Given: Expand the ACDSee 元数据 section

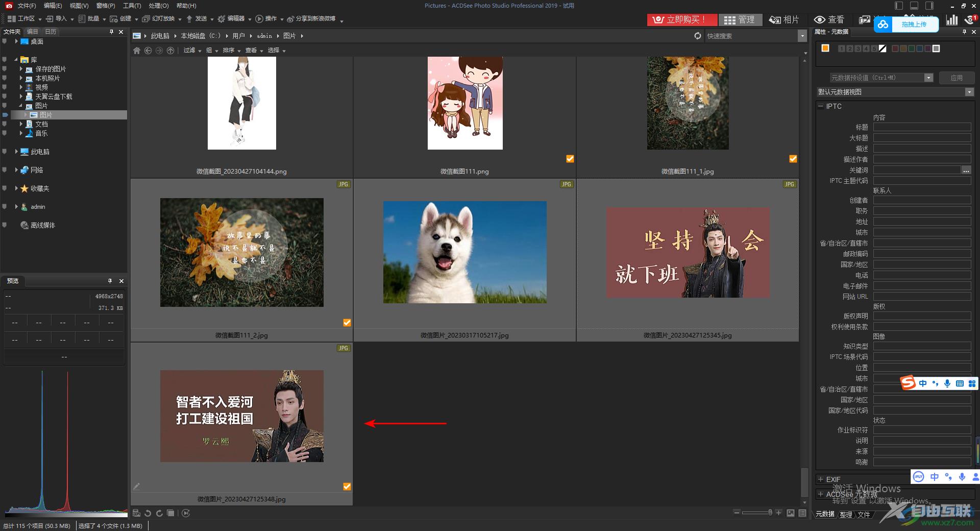Looking at the screenshot, I should [821, 494].
